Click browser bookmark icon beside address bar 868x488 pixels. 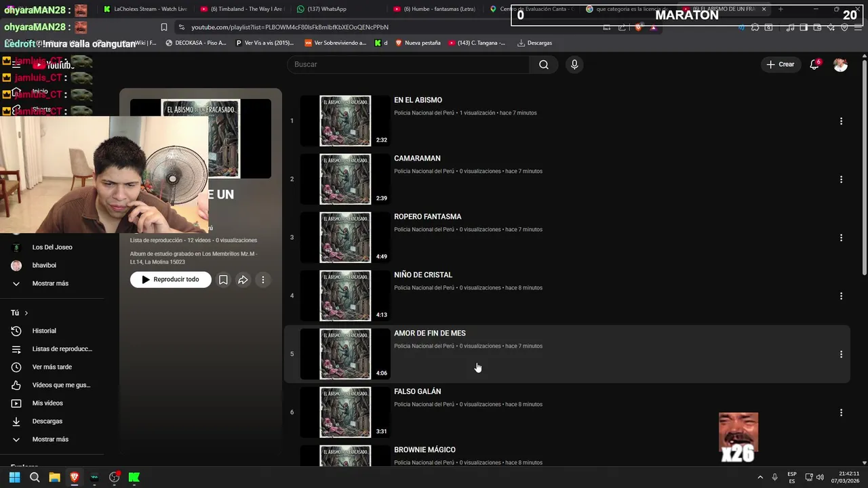coord(163,27)
